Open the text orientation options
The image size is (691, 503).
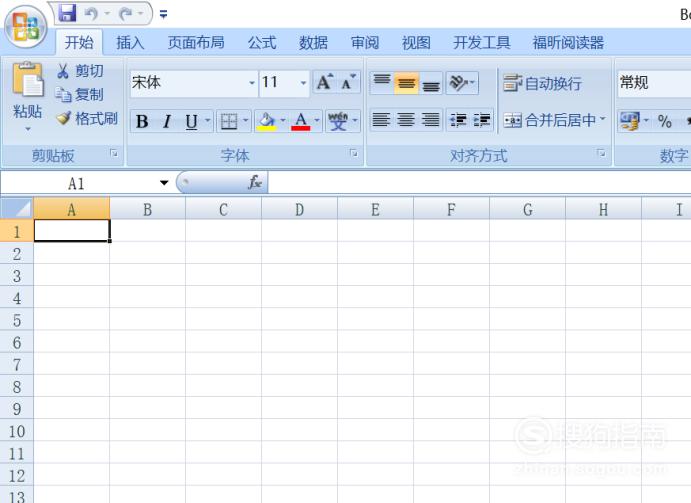click(x=462, y=82)
